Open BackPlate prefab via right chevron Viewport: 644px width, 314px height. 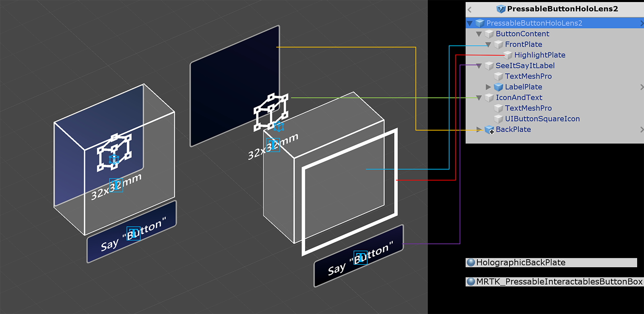[x=642, y=130]
